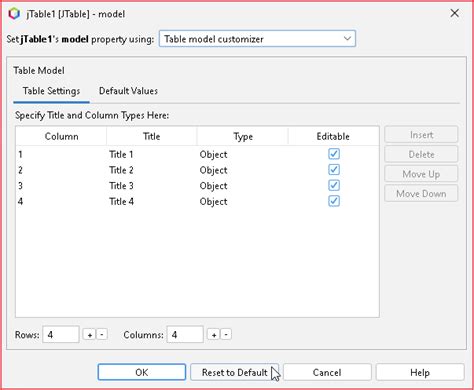
Task: Select column number 4 cell
Action: click(61, 201)
